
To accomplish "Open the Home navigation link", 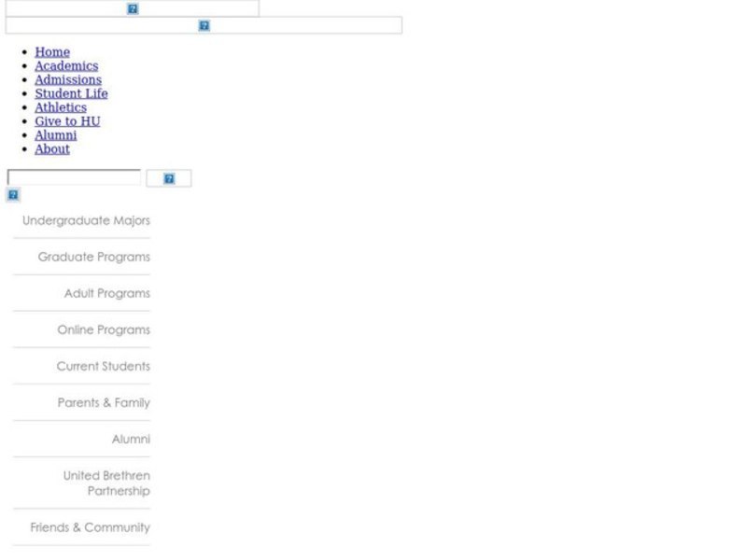I will pyautogui.click(x=52, y=52).
